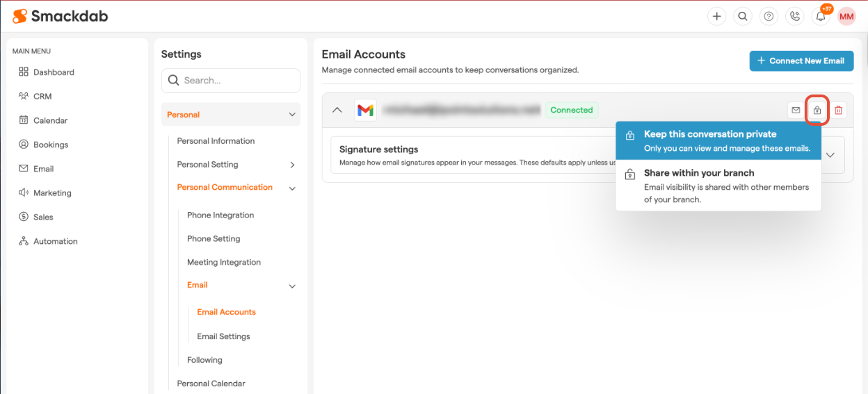The image size is (868, 394).
Task: Select Keep this conversation private option
Action: pos(718,140)
